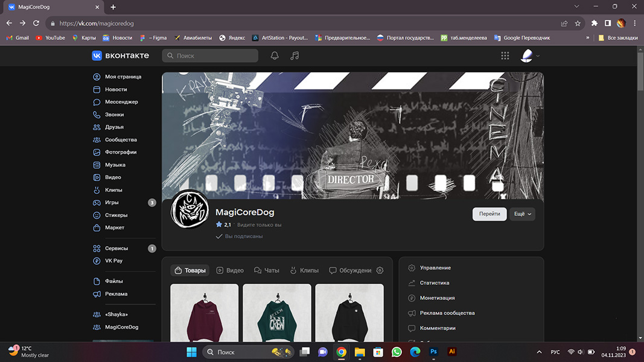The image size is (644, 362).
Task: Expand hidden bookmarks chevron
Action: (587, 38)
